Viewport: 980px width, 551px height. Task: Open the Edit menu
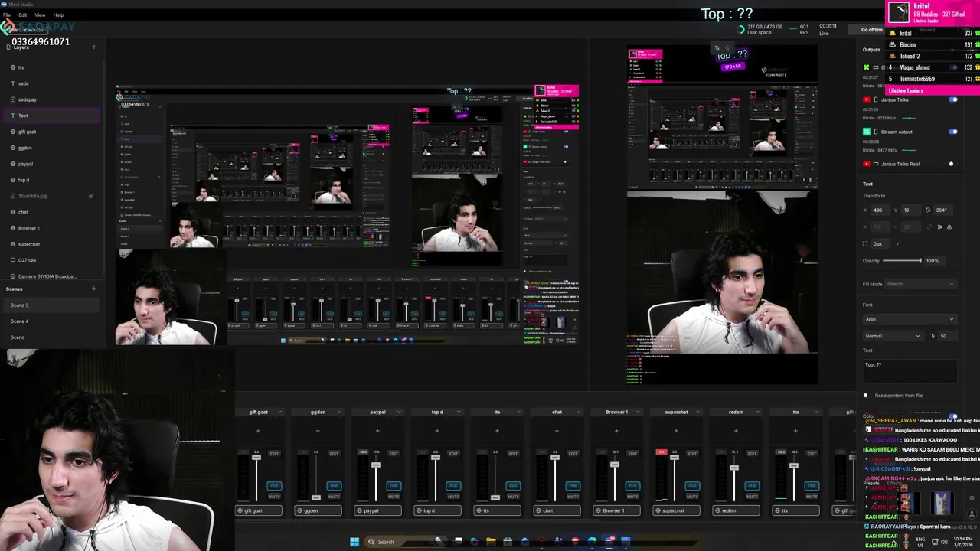(23, 15)
